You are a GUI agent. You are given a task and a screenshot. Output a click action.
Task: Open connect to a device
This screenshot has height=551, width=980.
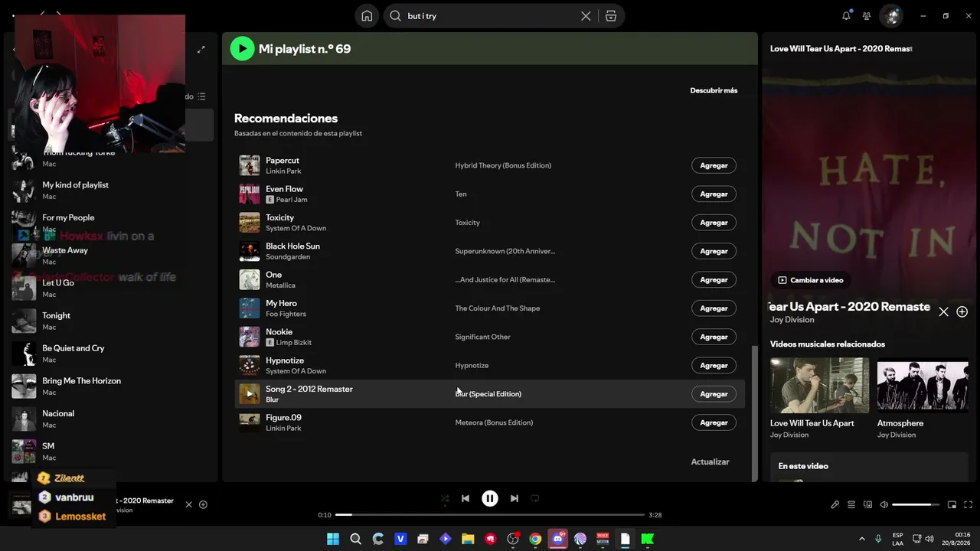pyautogui.click(x=868, y=504)
